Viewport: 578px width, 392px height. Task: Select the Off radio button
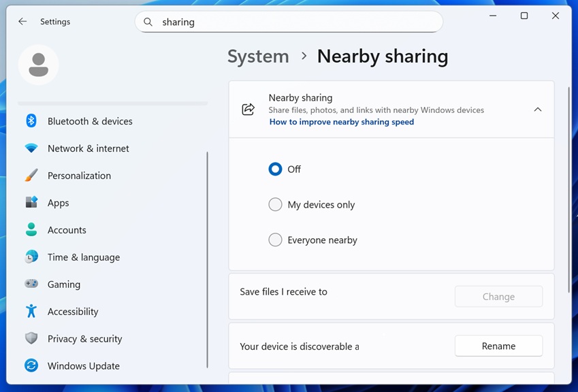tap(275, 169)
